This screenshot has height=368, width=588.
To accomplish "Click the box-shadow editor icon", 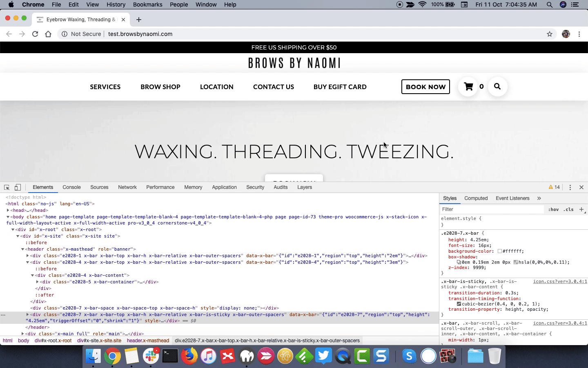I will (459, 262).
